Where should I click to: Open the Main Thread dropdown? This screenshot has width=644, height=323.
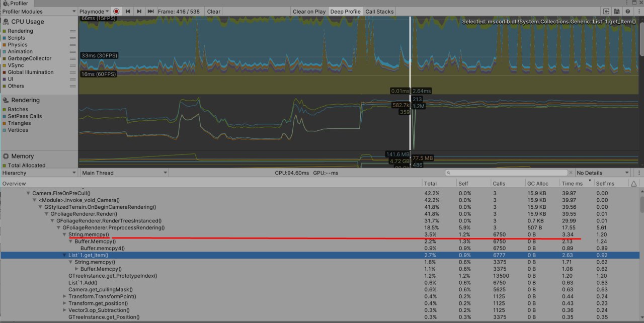(x=124, y=173)
